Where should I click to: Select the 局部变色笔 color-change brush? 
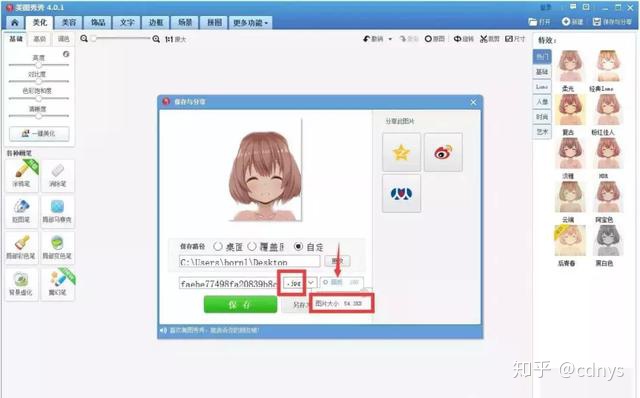tap(58, 247)
